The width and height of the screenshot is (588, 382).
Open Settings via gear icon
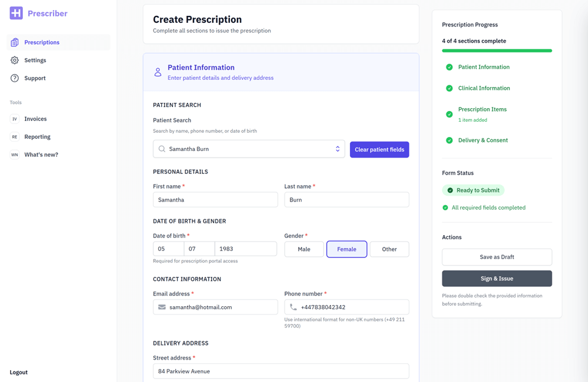tap(15, 60)
